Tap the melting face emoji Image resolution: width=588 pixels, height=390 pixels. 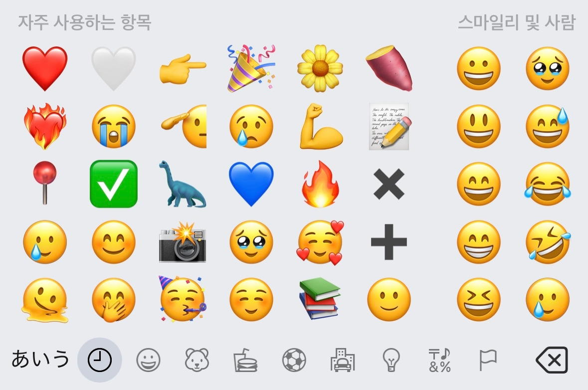[x=45, y=300]
